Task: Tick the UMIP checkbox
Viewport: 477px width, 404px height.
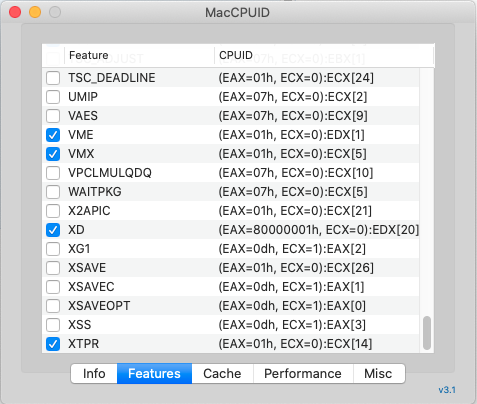Action: point(53,97)
